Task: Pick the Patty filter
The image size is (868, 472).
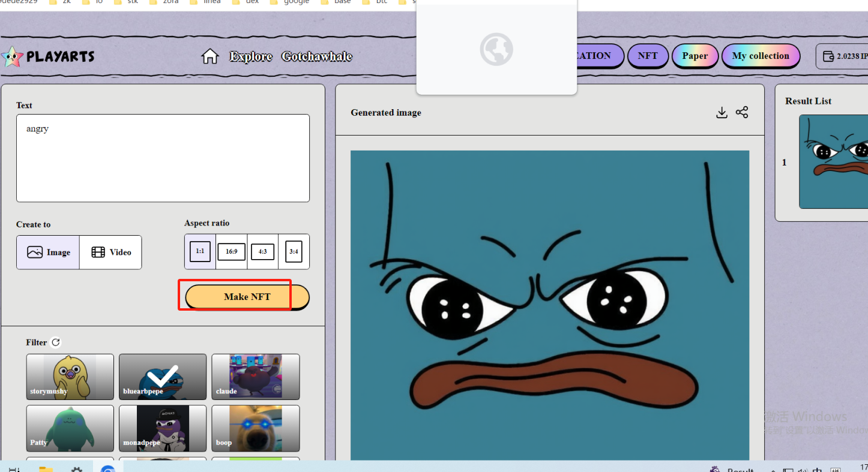Action: click(70, 428)
